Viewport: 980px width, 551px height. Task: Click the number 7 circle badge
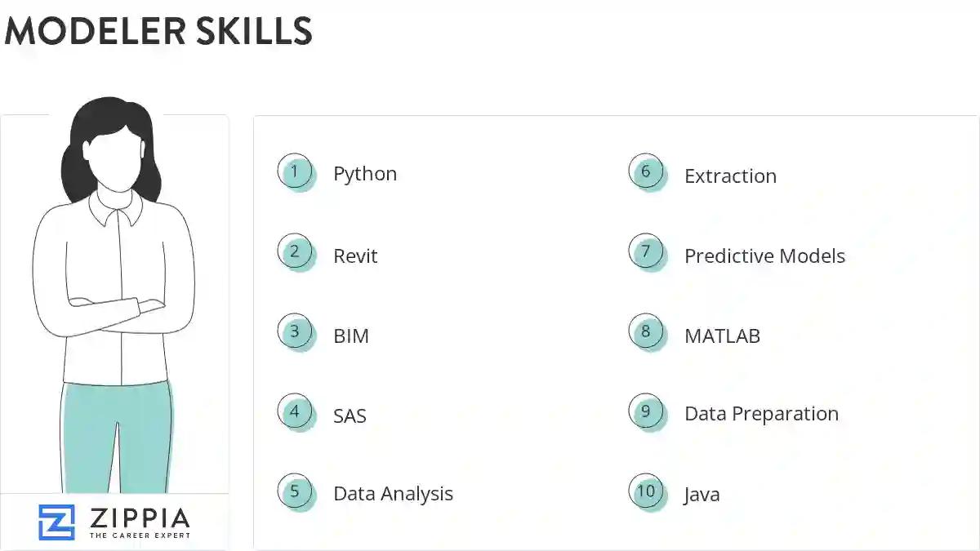coord(647,252)
